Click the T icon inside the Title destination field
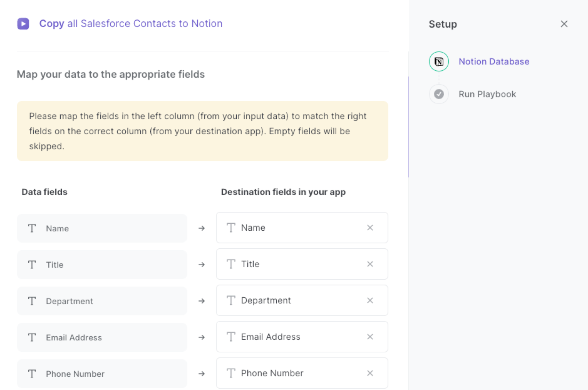588x390 pixels. click(x=231, y=264)
